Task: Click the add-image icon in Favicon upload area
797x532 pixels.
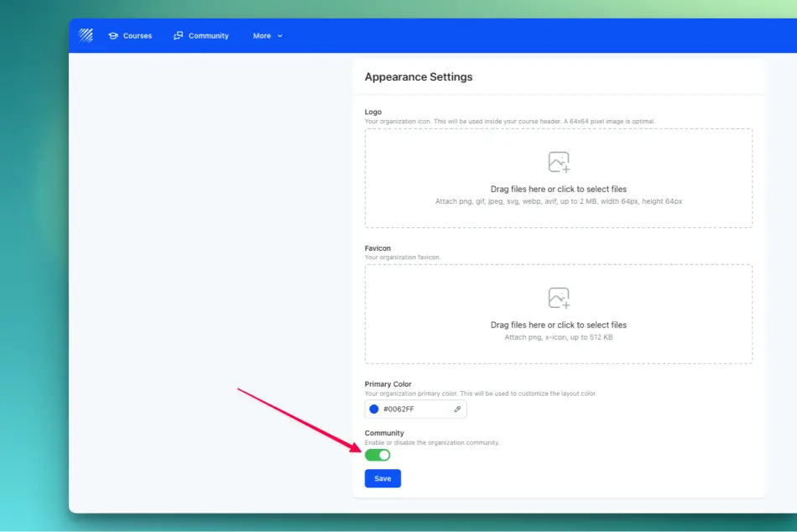Action: (x=559, y=298)
